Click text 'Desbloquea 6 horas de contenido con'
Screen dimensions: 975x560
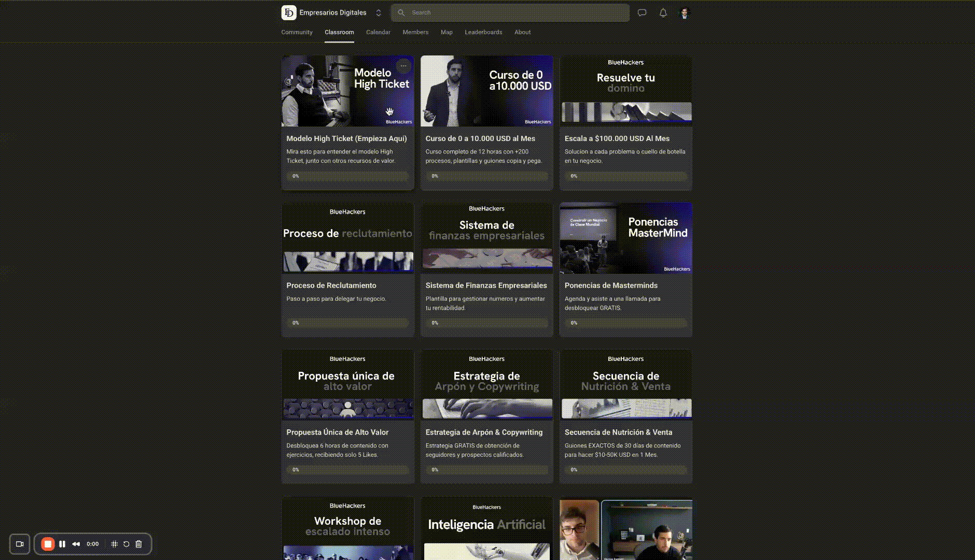(337, 445)
